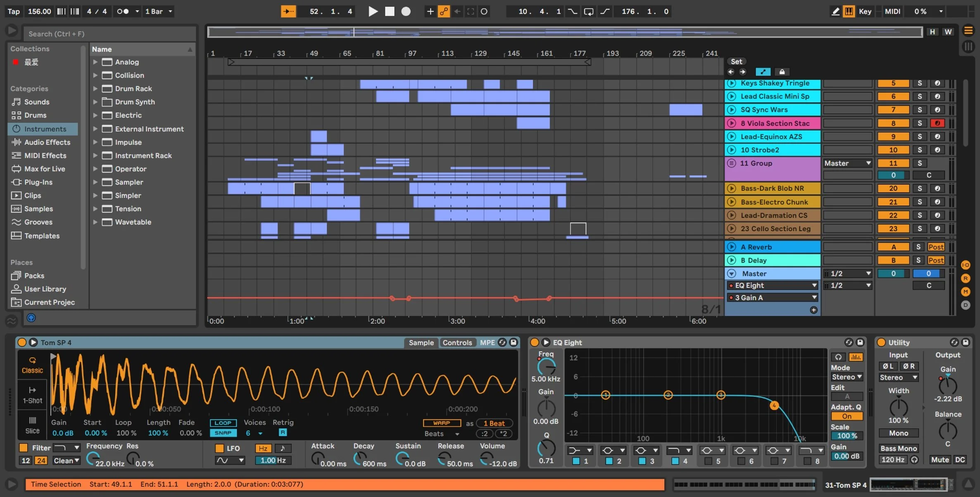Open the EQ Eight Stereo mode dropdown
The image size is (980, 497).
pos(847,377)
